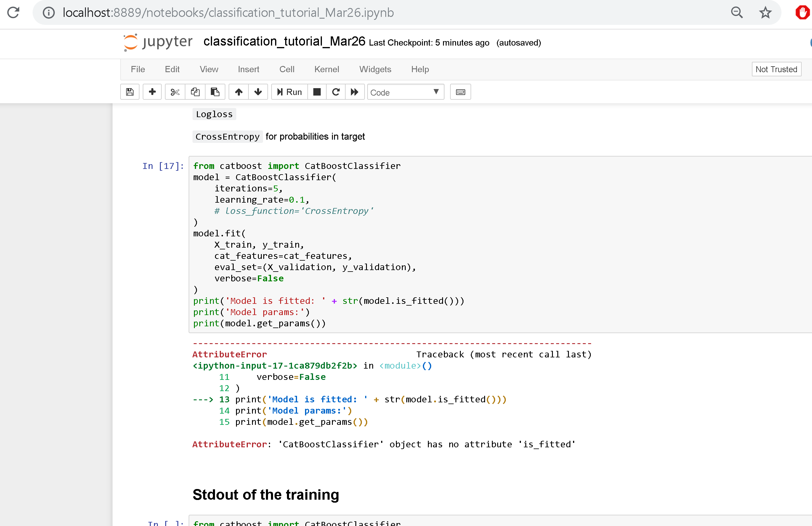This screenshot has height=526, width=812.
Task: Save the notebook via the save icon
Action: point(130,92)
